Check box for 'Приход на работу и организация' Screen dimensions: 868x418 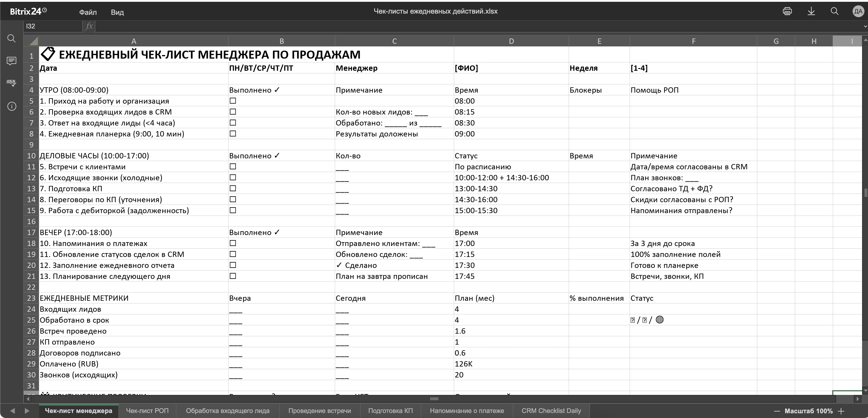coord(233,101)
